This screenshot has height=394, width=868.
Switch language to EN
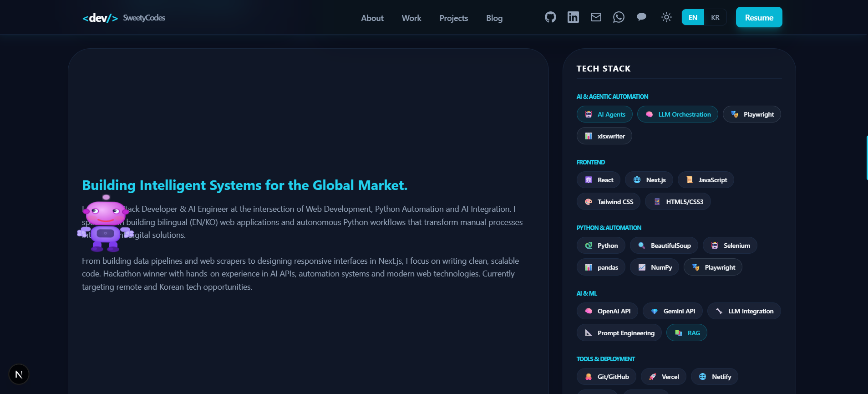click(693, 17)
